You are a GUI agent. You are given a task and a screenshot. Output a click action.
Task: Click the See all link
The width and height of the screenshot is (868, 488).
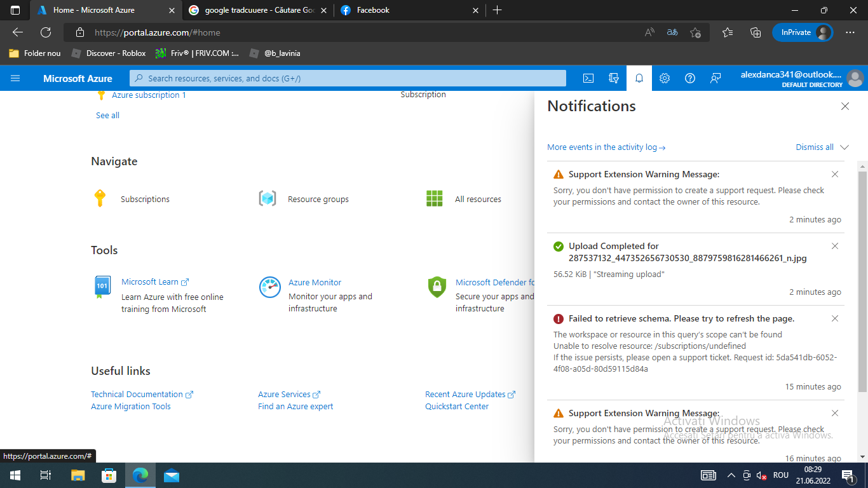tap(107, 116)
